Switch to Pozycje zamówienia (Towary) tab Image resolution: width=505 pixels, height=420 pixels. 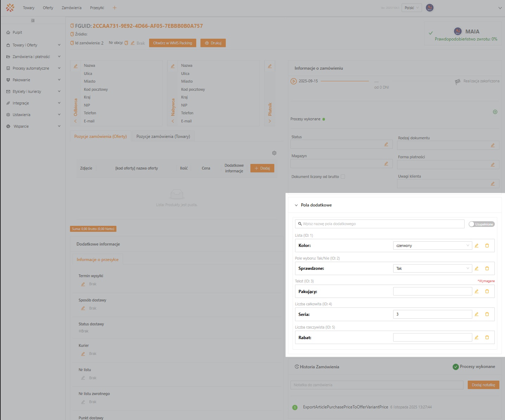(x=163, y=136)
